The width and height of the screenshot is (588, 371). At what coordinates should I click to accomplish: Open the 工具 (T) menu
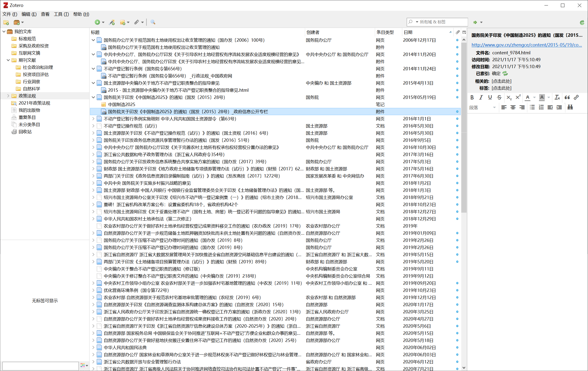coord(61,14)
